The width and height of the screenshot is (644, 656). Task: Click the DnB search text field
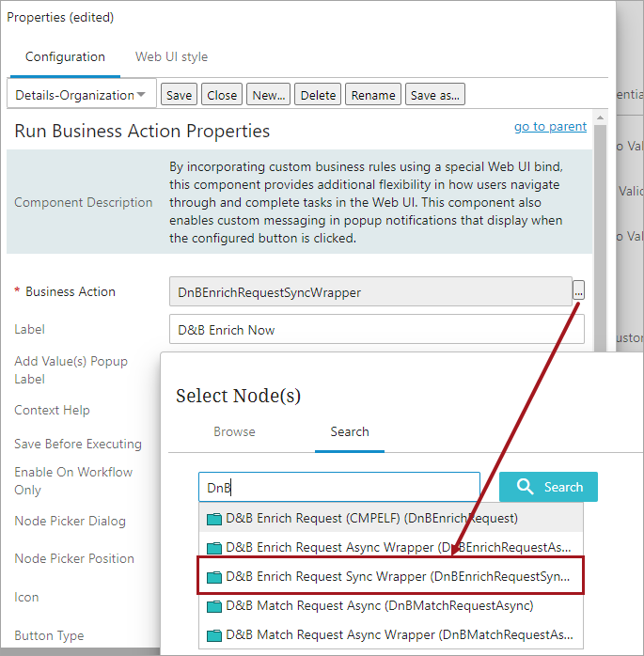click(x=339, y=487)
